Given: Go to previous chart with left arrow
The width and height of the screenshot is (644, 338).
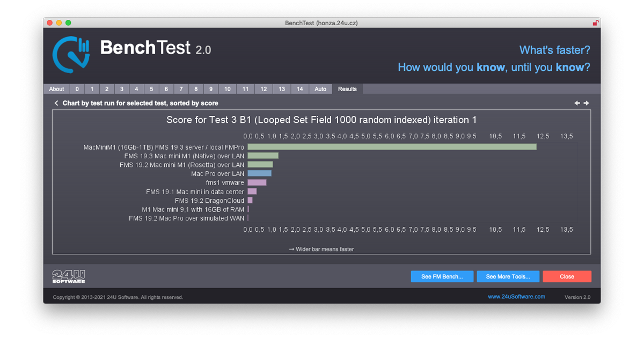Looking at the screenshot, I should pos(577,103).
